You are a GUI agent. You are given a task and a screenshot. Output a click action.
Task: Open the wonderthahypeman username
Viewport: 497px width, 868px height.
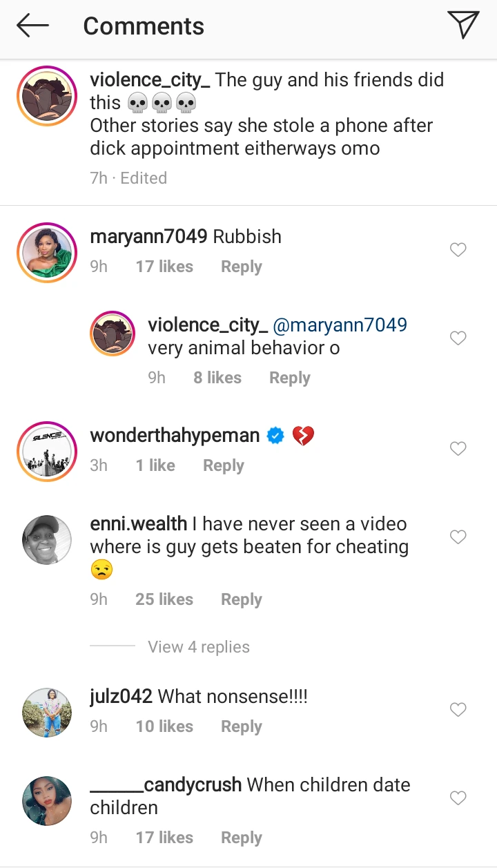(175, 436)
